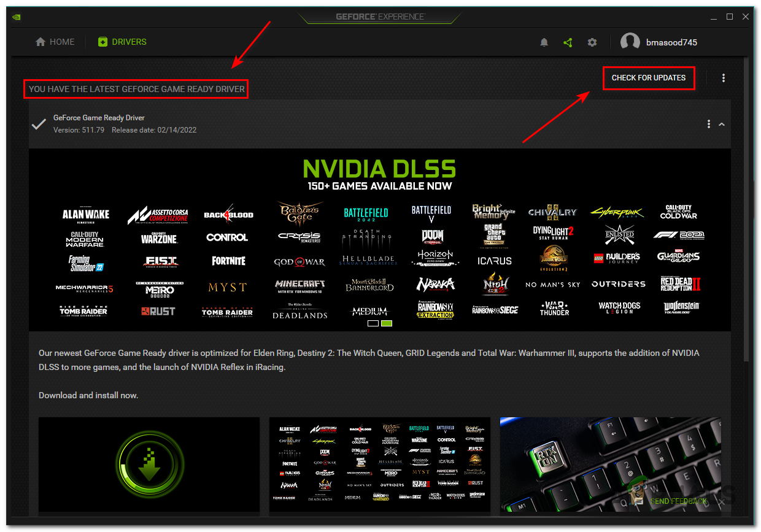The width and height of the screenshot is (761, 532).
Task: Collapse the GeForce Game Ready Driver details
Action: pyautogui.click(x=722, y=124)
